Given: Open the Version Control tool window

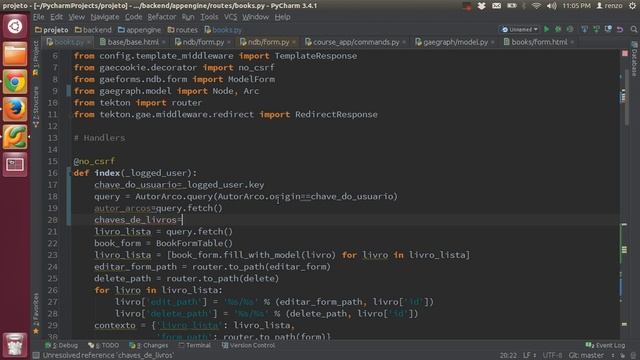Looking at the screenshot, I should point(249,345).
